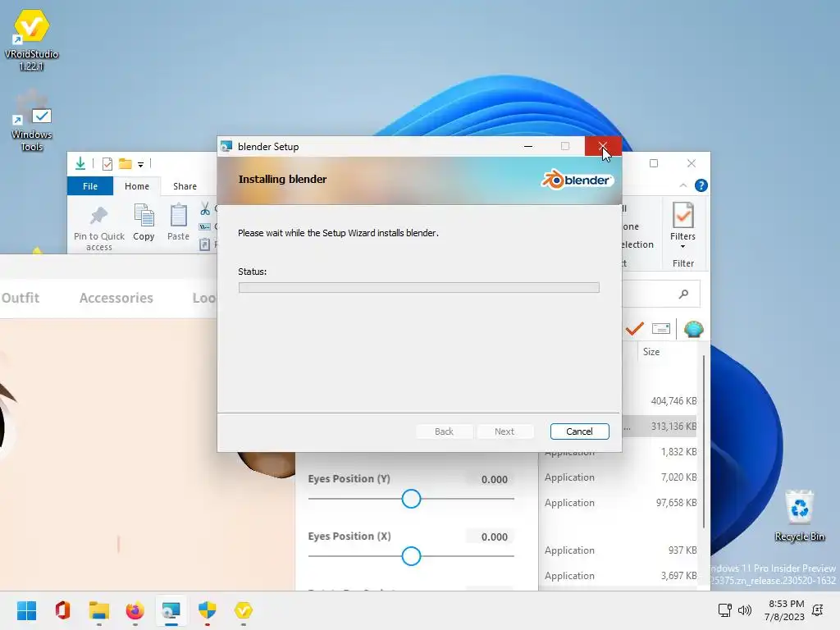Click the installer icon in blender Setup title bar
The width and height of the screenshot is (840, 630).
(x=226, y=146)
